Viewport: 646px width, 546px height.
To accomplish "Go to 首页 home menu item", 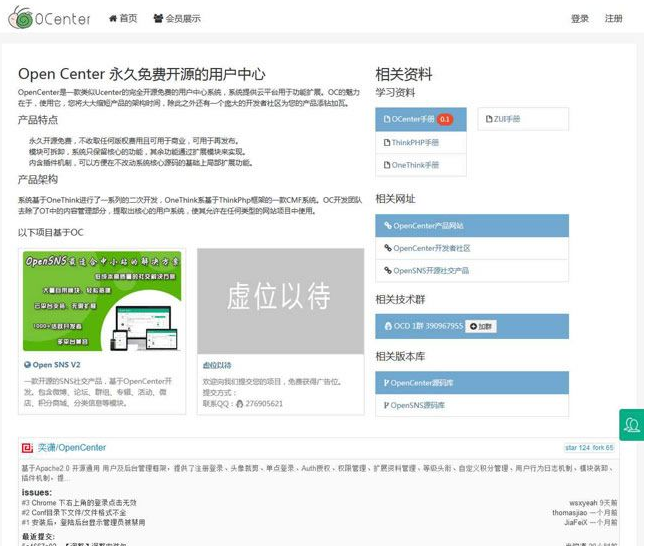I will click(123, 19).
